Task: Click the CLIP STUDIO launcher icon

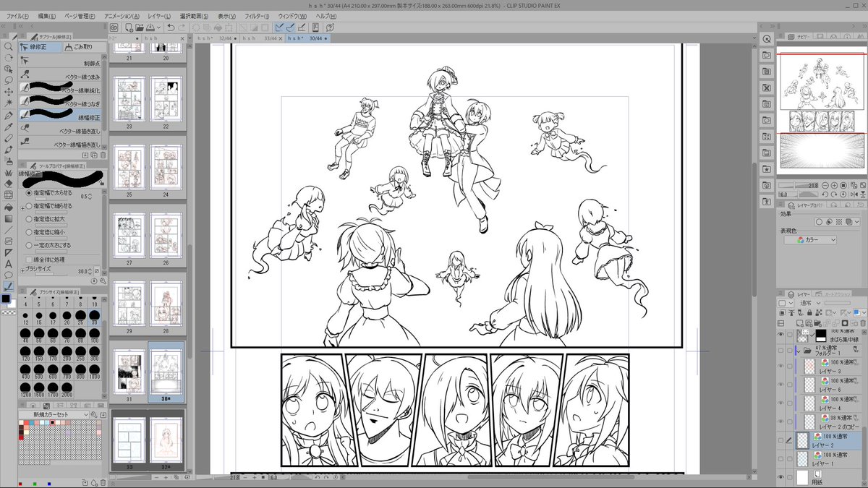Action: tap(114, 27)
